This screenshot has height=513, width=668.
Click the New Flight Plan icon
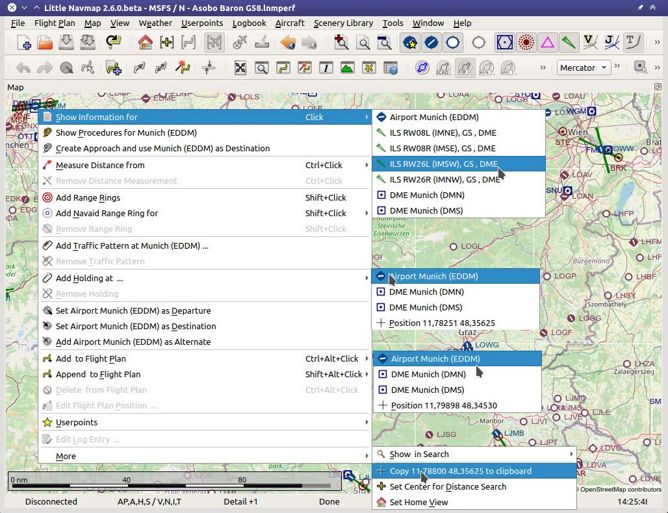tap(23, 43)
